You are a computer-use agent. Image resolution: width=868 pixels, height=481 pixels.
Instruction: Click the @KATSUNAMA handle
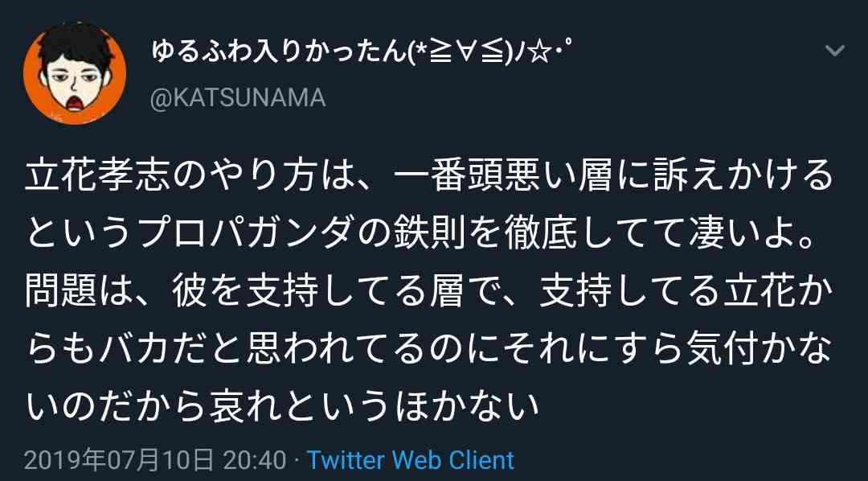[238, 98]
